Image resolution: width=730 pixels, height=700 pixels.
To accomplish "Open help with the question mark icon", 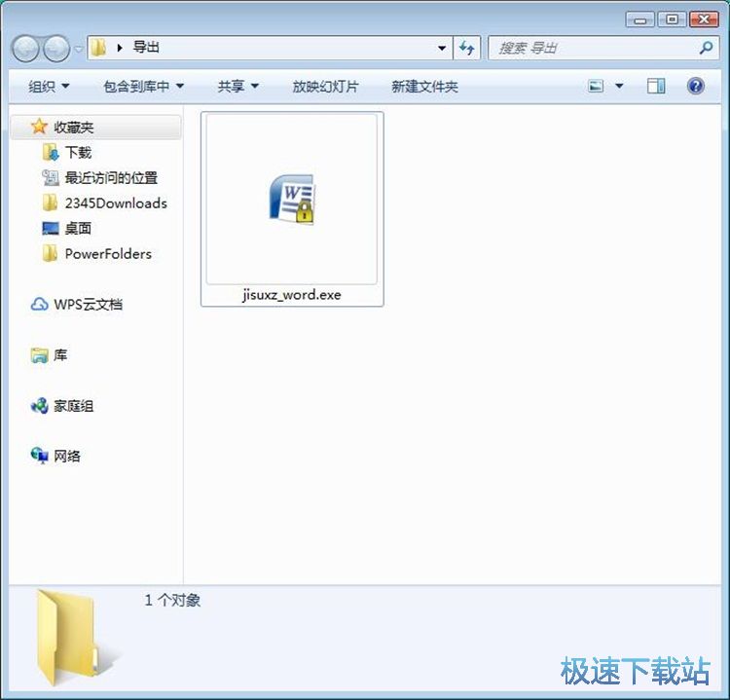I will pyautogui.click(x=696, y=86).
